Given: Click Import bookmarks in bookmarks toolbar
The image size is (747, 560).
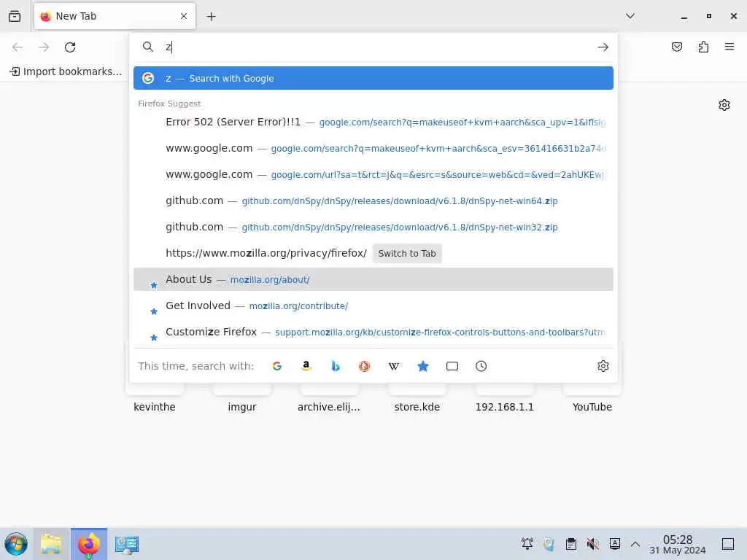Looking at the screenshot, I should pos(66,71).
